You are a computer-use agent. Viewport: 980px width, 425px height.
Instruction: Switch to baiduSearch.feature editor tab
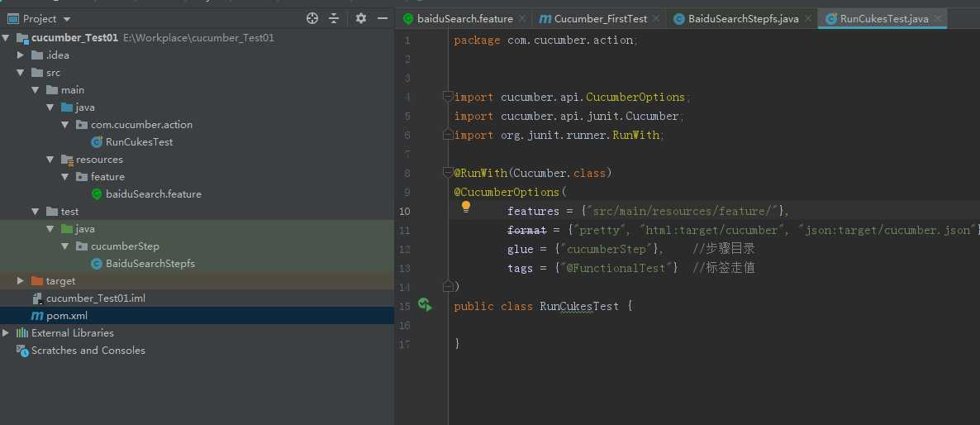tap(464, 18)
